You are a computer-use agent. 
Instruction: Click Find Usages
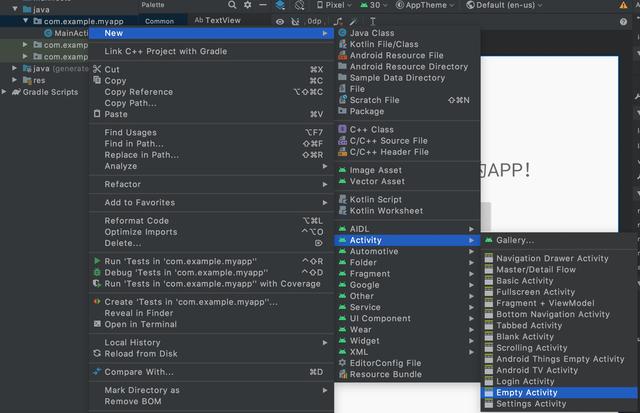click(x=211, y=133)
